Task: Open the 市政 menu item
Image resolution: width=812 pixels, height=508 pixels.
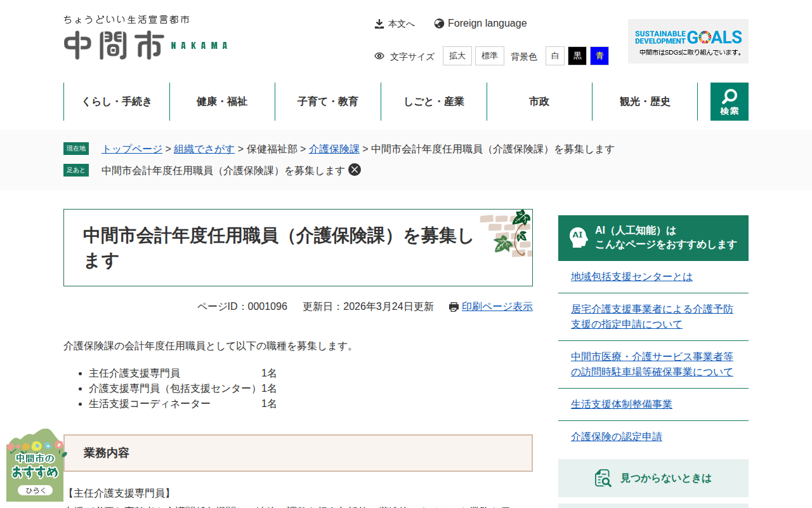Action: pyautogui.click(x=539, y=102)
